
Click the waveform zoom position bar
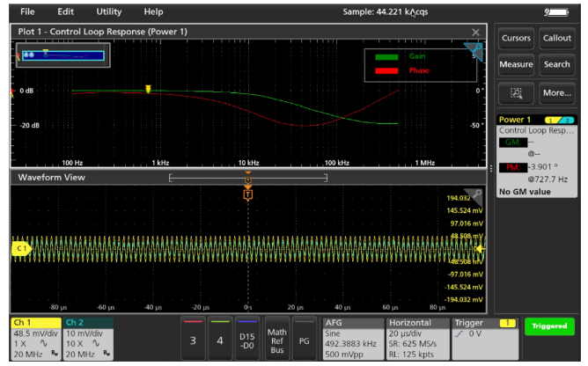pyautogui.click(x=248, y=178)
